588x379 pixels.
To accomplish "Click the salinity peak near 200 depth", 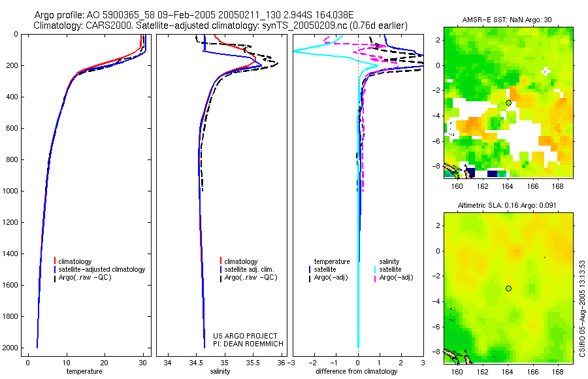I will pyautogui.click(x=276, y=64).
